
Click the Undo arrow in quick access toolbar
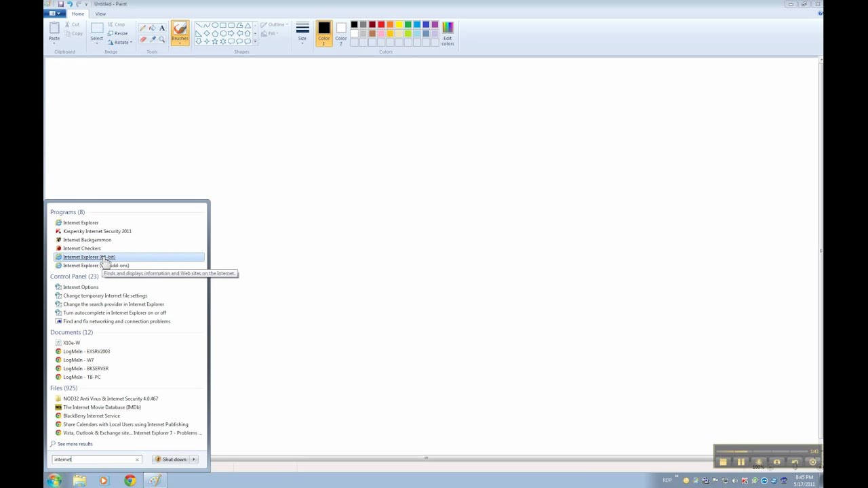tap(69, 4)
